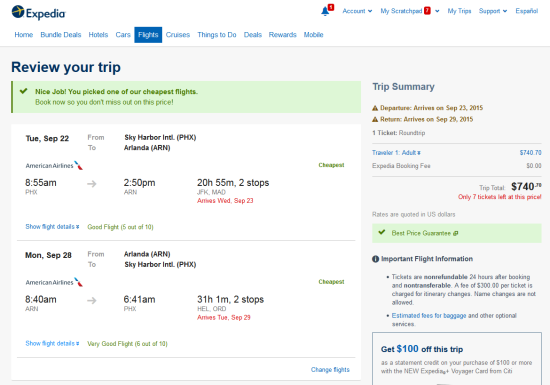Go to the Bundle Deals tab

point(61,35)
